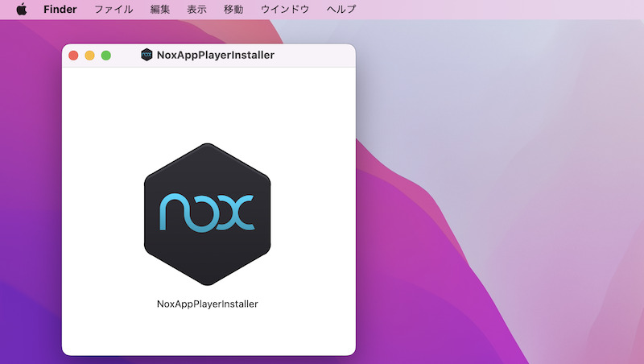Screen dimensions: 644x364
Task: Open the large Nox installer hexagon icon
Action: click(x=208, y=213)
